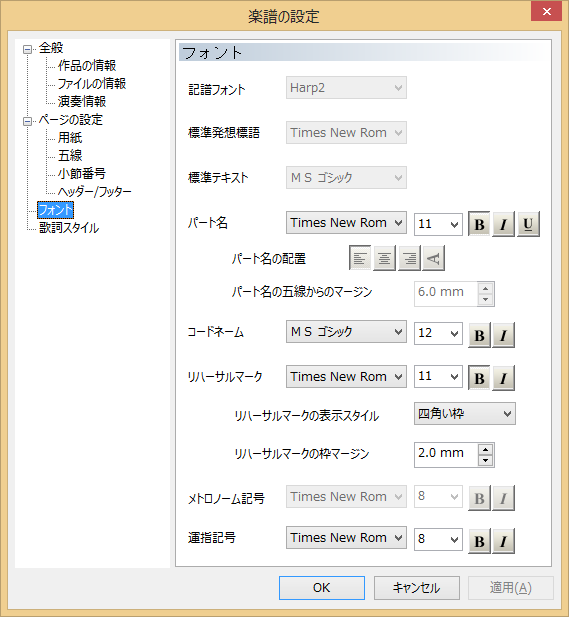This screenshot has width=569, height=617.
Task: Toggle bold for パート名 font
Action: pos(479,224)
